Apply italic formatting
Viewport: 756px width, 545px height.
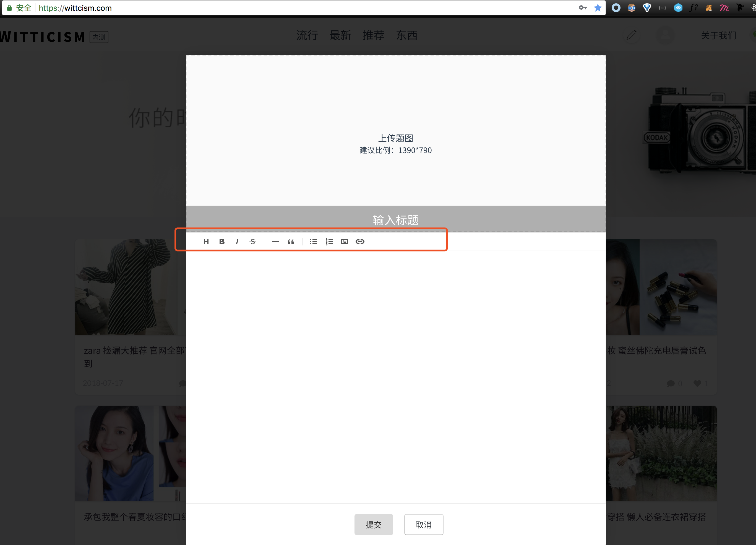(237, 242)
